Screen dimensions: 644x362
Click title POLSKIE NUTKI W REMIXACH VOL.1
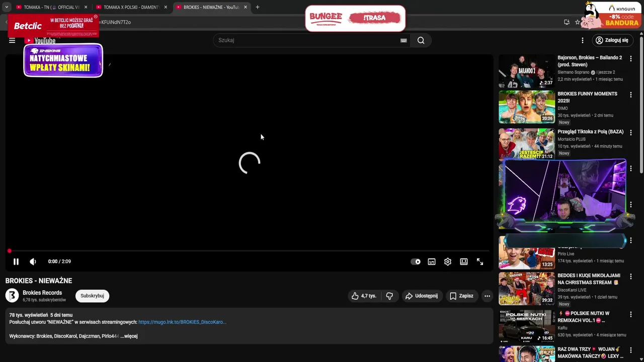click(584, 317)
